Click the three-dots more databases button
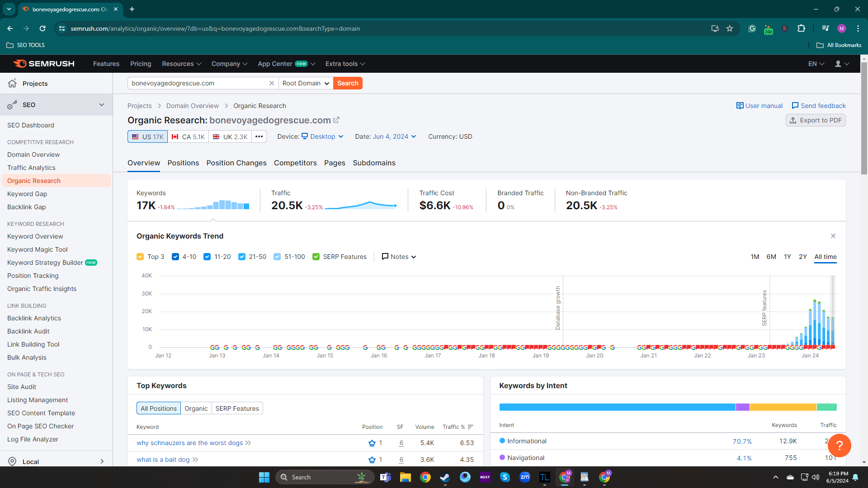 [259, 136]
